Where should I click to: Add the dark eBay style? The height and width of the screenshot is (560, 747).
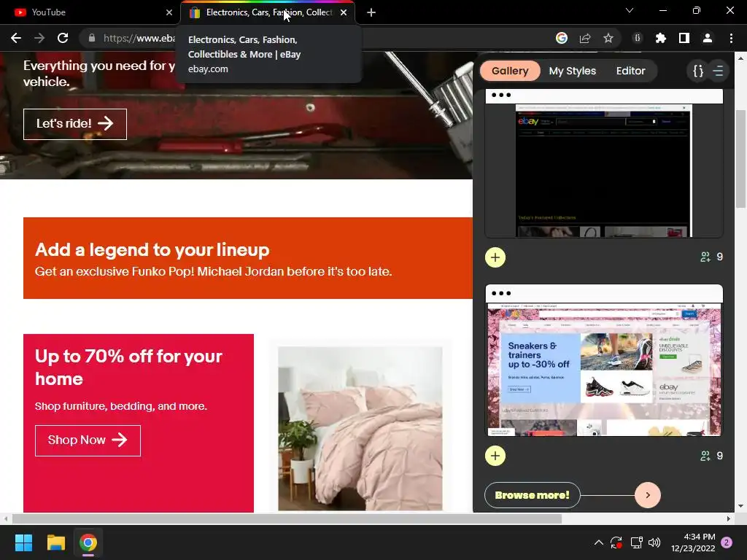point(495,257)
